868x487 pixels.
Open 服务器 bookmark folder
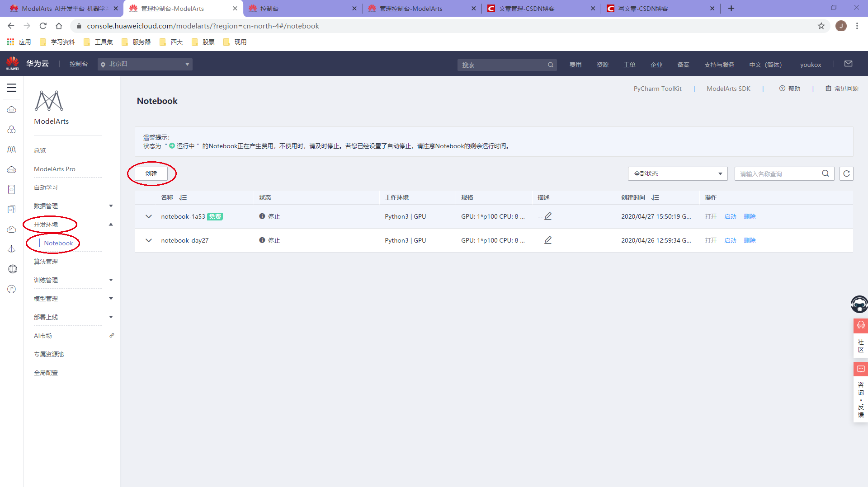(x=136, y=42)
